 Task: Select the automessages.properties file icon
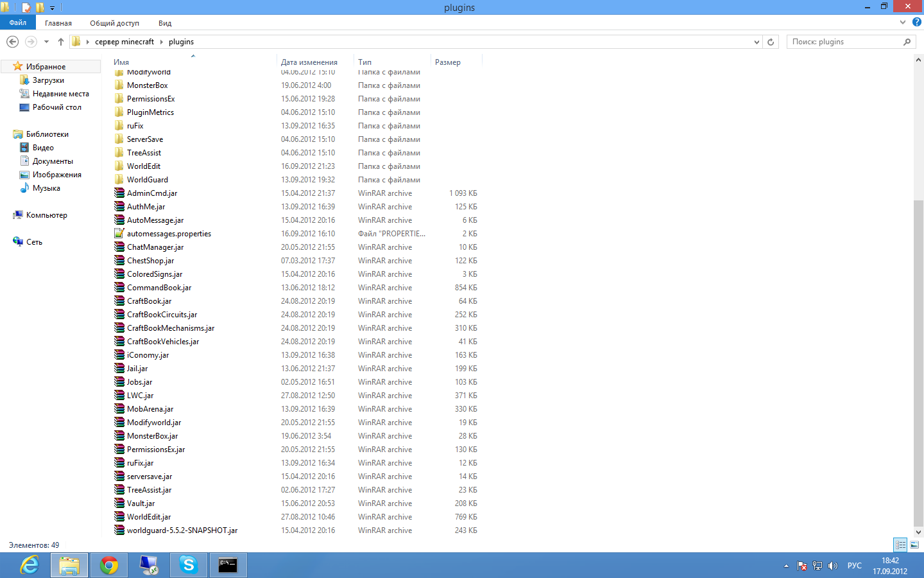(119, 233)
